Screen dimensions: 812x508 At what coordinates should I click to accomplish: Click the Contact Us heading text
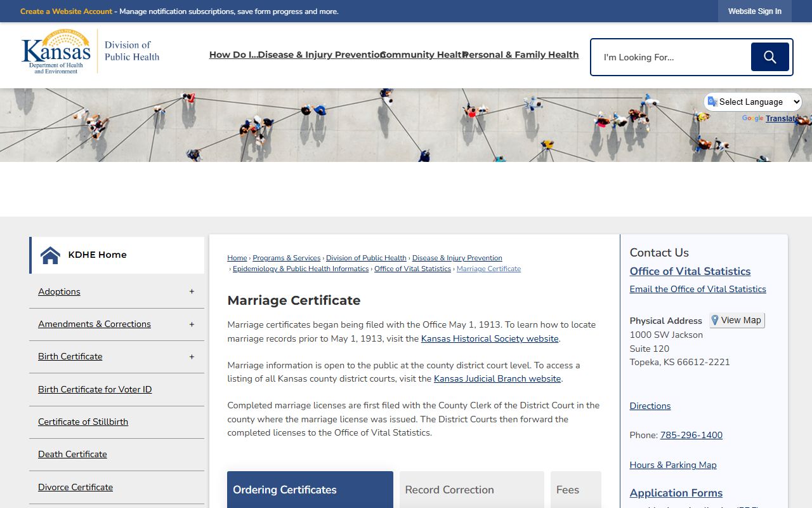[659, 253]
